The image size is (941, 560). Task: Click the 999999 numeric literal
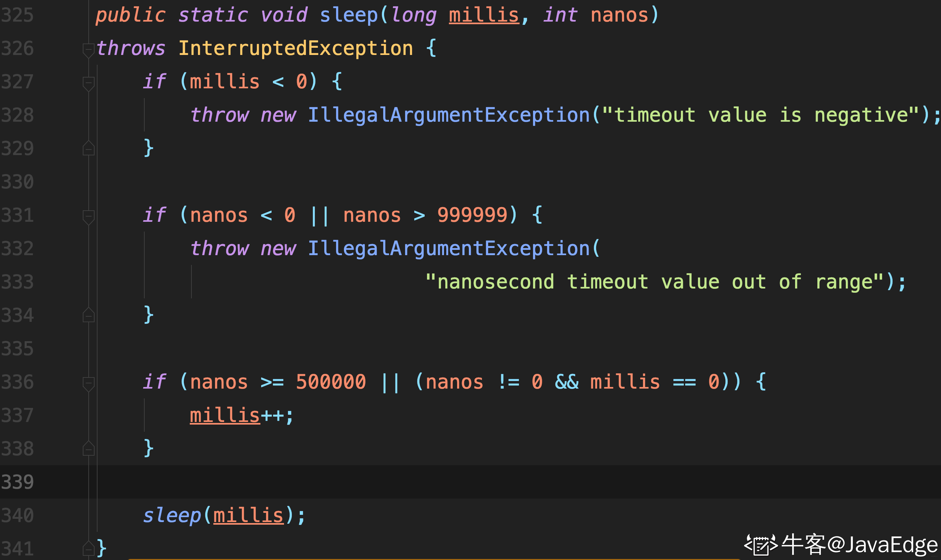[x=472, y=215]
